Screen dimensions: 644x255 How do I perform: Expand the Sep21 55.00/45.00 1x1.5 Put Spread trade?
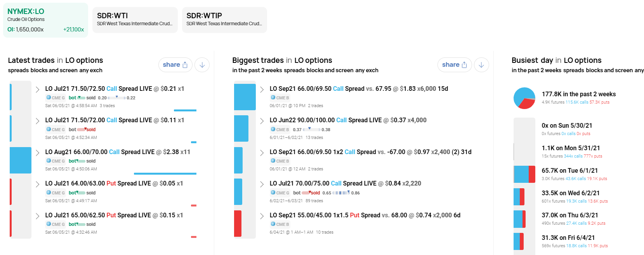pyautogui.click(x=262, y=216)
